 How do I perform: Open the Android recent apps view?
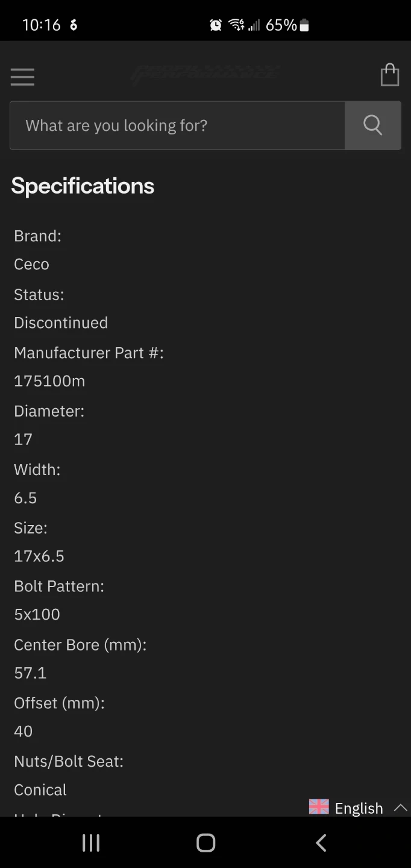[91, 843]
